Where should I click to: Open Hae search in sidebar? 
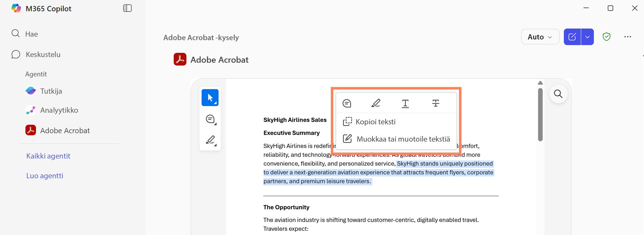(25, 34)
